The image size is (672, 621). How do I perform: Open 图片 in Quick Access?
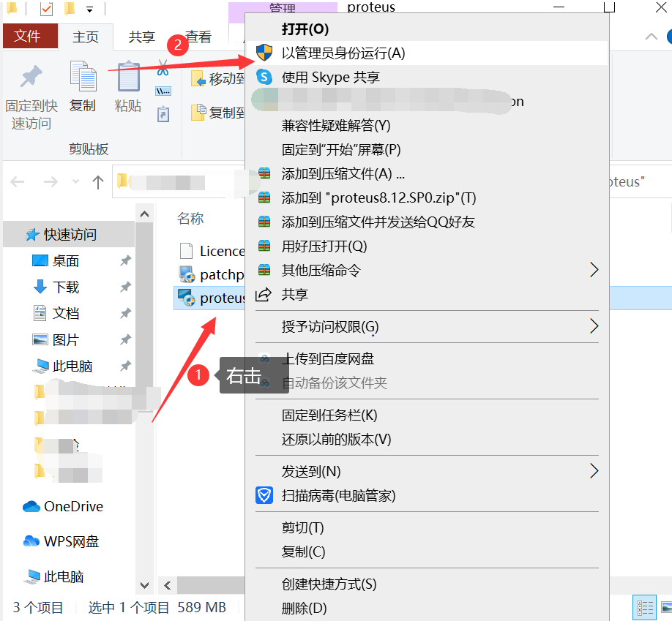click(x=66, y=339)
